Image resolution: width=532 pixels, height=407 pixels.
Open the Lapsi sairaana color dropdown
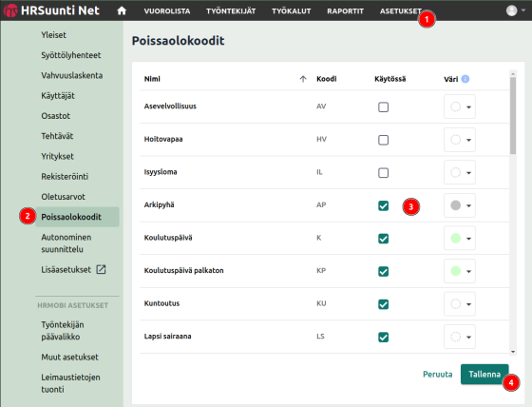tap(460, 337)
